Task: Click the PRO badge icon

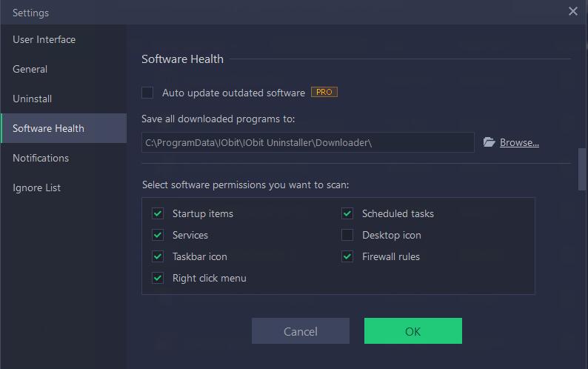Action: 324,93
